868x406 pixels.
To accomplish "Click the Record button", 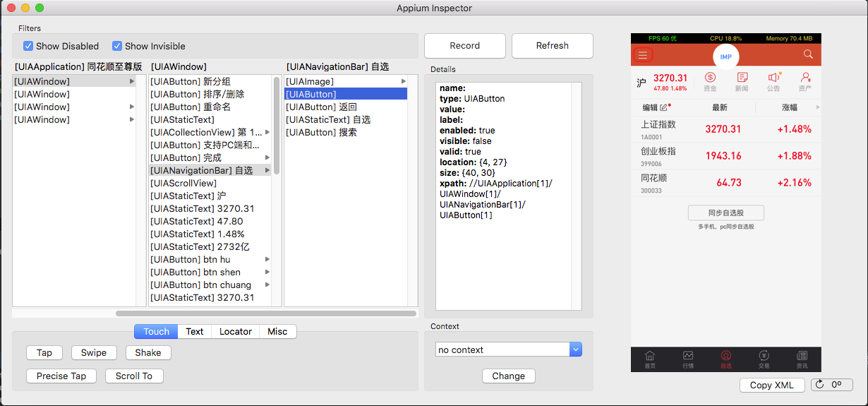I will 465,45.
